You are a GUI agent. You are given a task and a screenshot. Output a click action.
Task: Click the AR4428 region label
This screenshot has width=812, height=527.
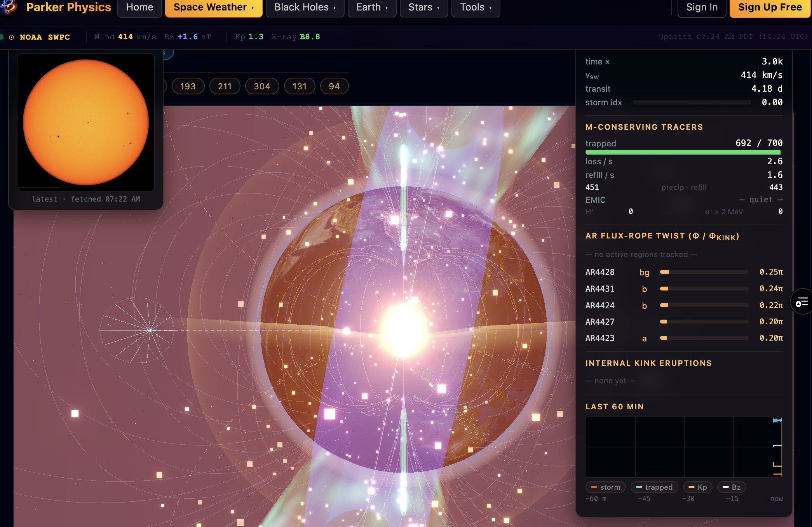600,272
